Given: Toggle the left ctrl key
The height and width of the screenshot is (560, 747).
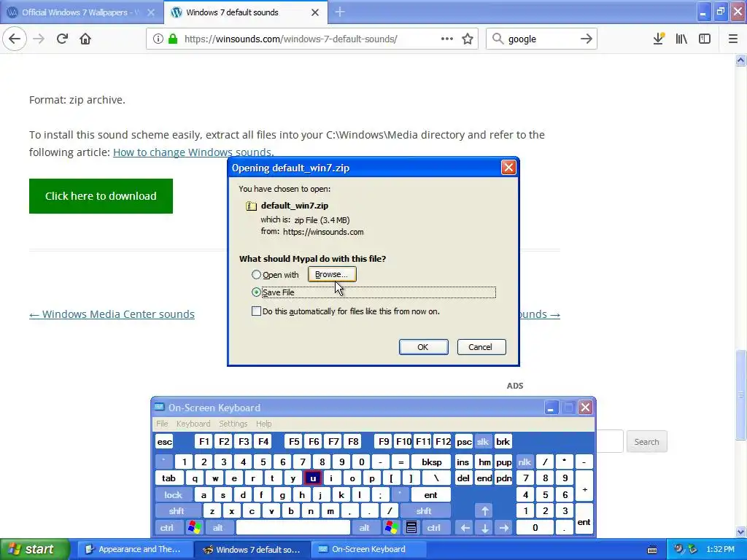Looking at the screenshot, I should coord(167,528).
